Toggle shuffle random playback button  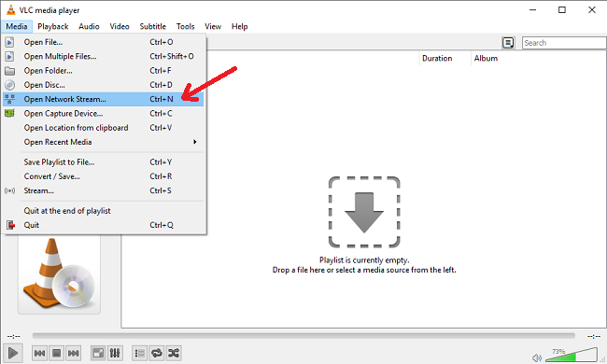pos(174,353)
